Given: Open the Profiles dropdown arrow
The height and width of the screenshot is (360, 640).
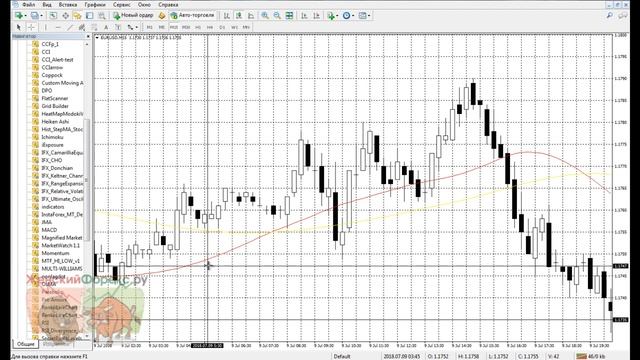Looking at the screenshot, I should coord(41,16).
